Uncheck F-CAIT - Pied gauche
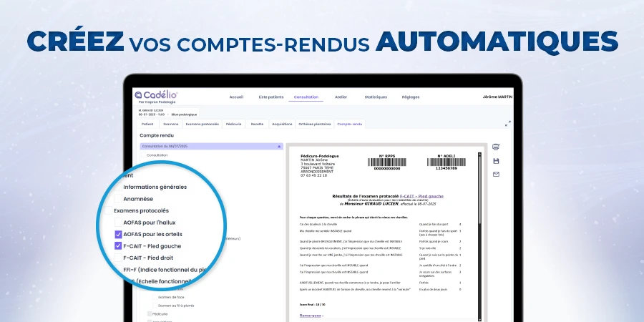 click(118, 246)
